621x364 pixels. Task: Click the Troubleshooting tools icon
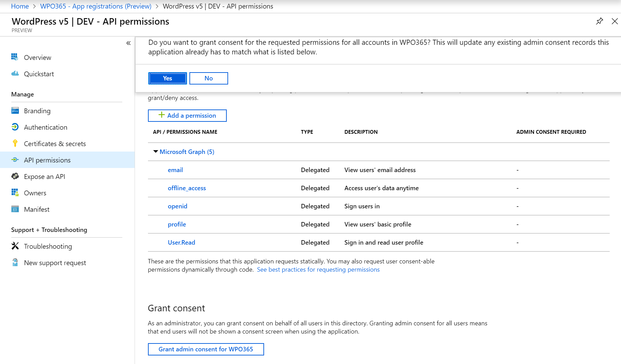[15, 246]
